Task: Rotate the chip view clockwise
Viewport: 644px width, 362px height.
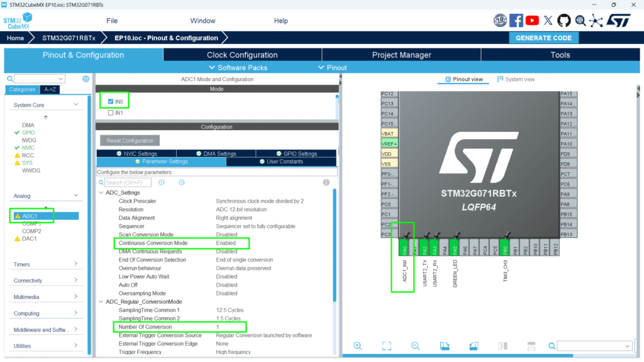Action: pyautogui.click(x=445, y=346)
